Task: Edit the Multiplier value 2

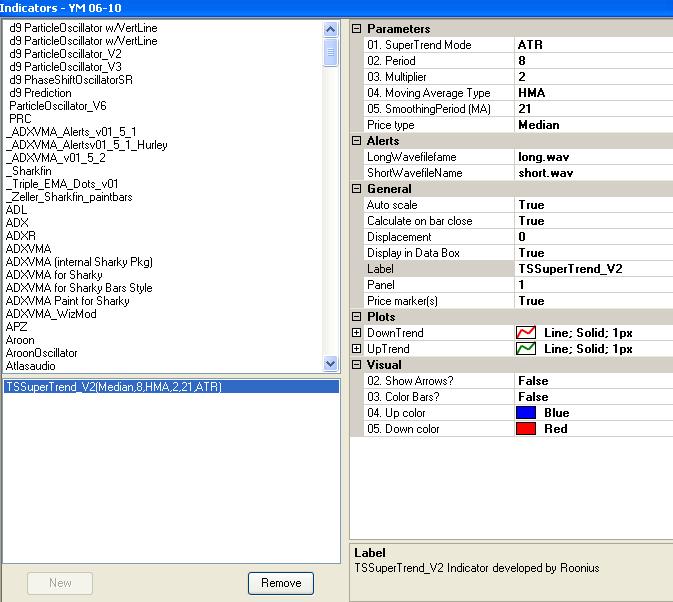Action: pyautogui.click(x=594, y=77)
